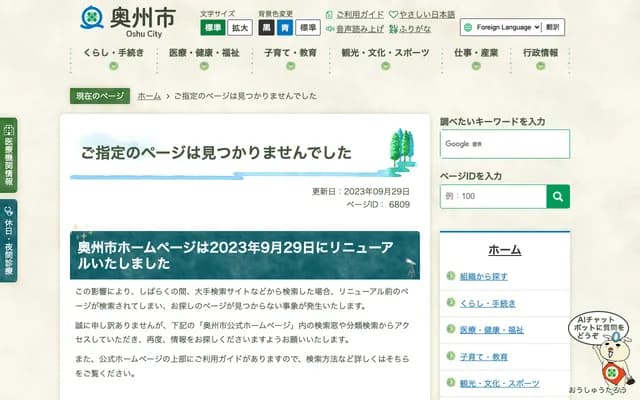Click the Oshu City logo

[x=128, y=22]
